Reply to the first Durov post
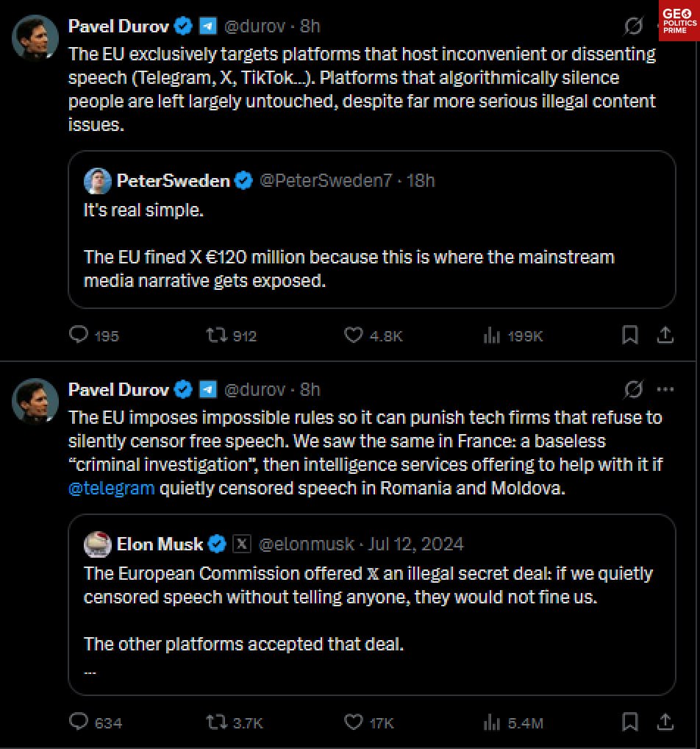Screen dimensions: 700x749 (x=79, y=336)
